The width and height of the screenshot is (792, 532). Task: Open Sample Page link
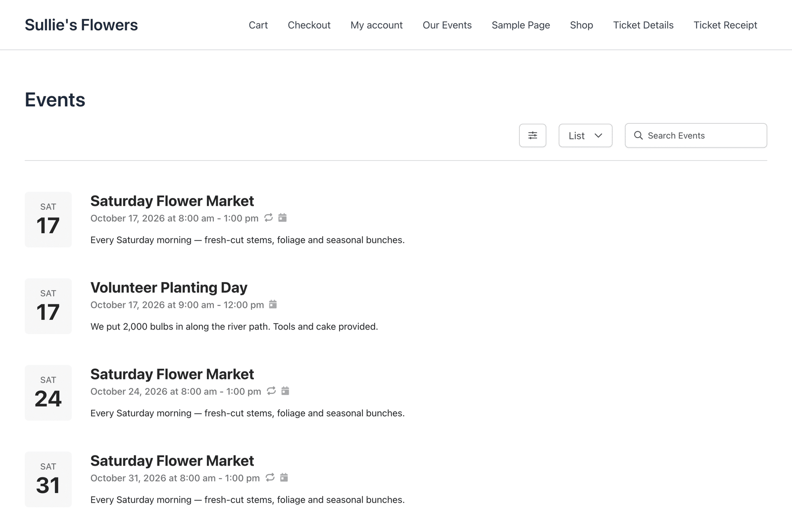point(521,25)
